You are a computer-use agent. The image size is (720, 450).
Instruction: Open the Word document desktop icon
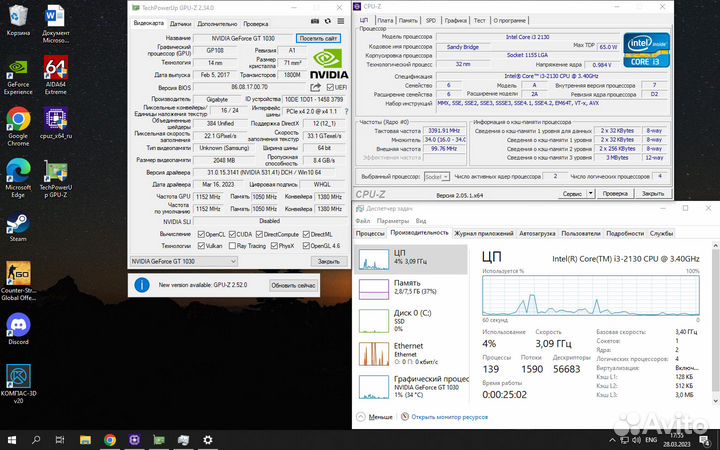coord(56,24)
